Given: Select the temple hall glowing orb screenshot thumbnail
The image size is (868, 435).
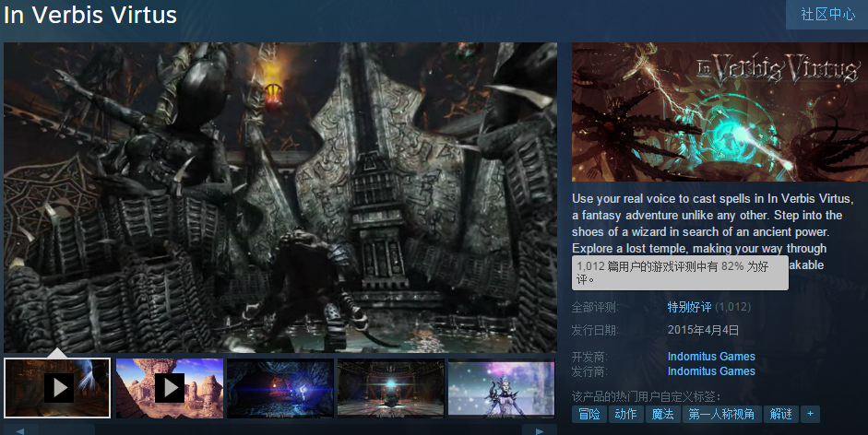Looking at the screenshot, I should tap(391, 388).
